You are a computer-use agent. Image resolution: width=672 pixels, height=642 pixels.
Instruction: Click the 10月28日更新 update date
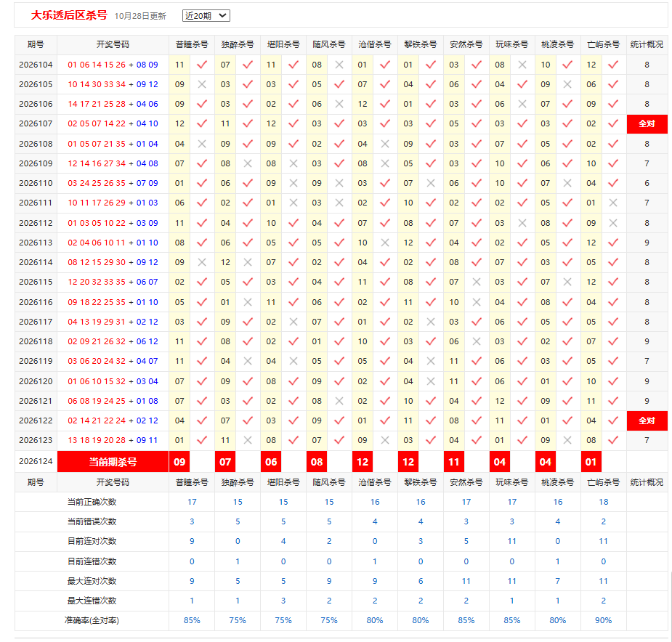(x=140, y=16)
